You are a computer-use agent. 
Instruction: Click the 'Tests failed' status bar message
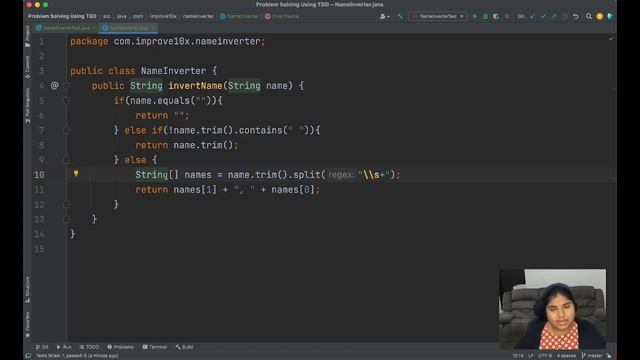pos(77,356)
